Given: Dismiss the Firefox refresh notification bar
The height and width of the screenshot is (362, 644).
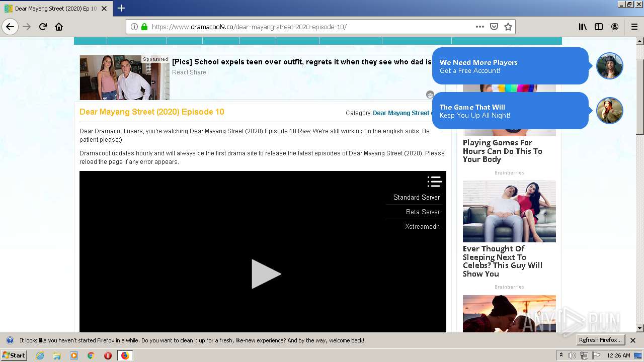Looking at the screenshot, I should (x=633, y=340).
